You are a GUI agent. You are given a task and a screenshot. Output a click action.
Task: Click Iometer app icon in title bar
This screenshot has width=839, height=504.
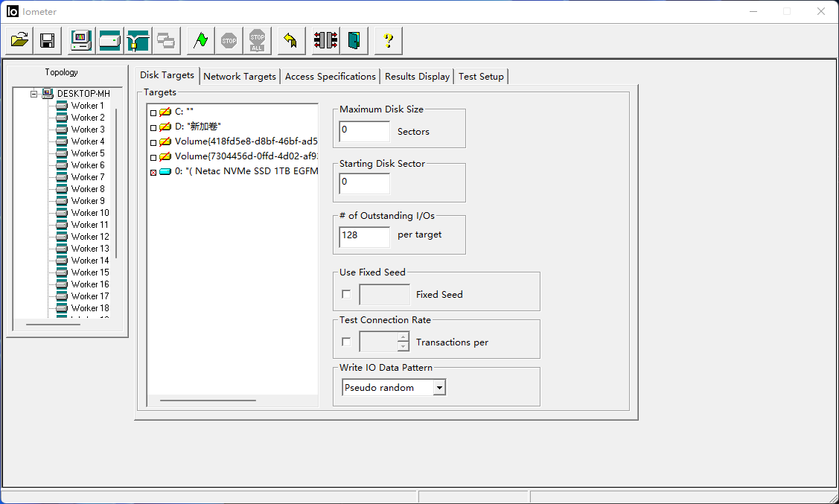13,11
